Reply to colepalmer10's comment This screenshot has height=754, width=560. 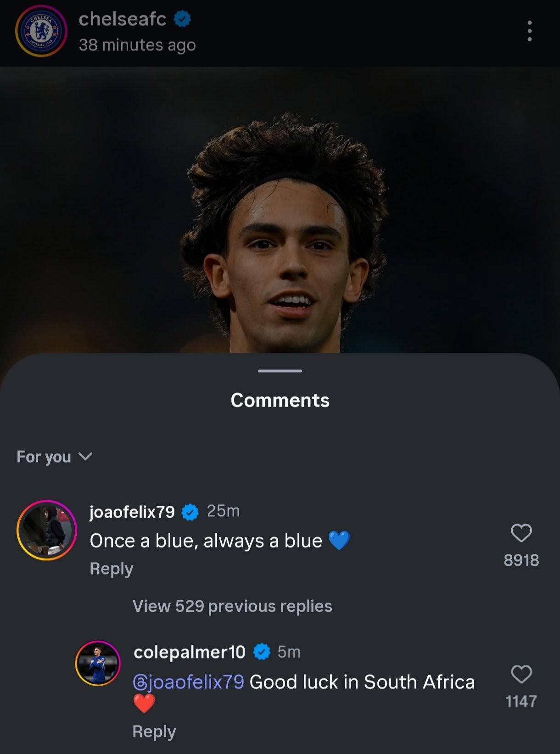point(154,732)
